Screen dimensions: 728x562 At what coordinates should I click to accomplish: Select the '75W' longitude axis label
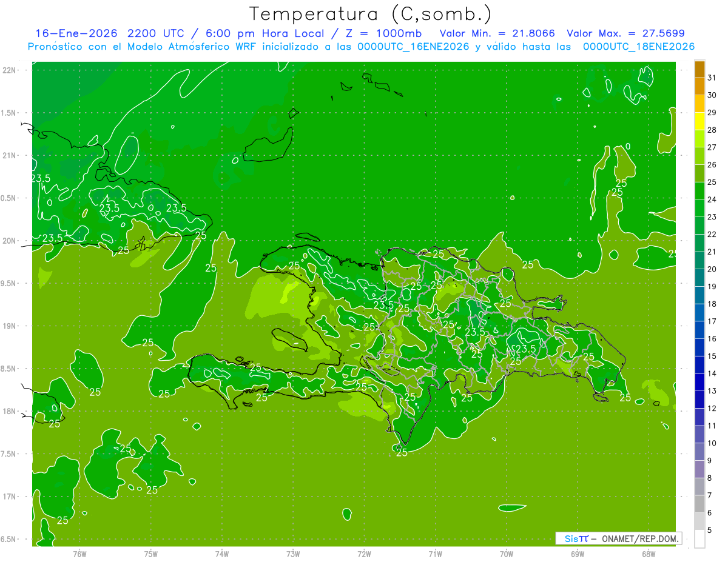point(151,554)
